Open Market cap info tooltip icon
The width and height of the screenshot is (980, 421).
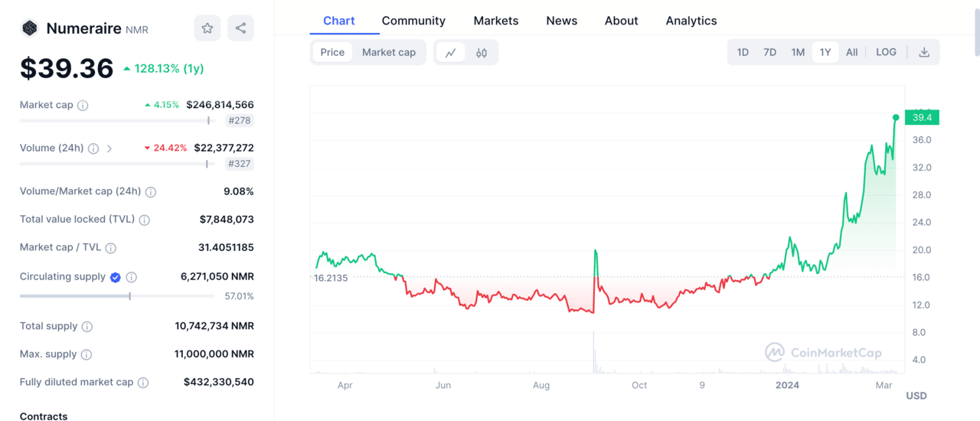click(83, 106)
